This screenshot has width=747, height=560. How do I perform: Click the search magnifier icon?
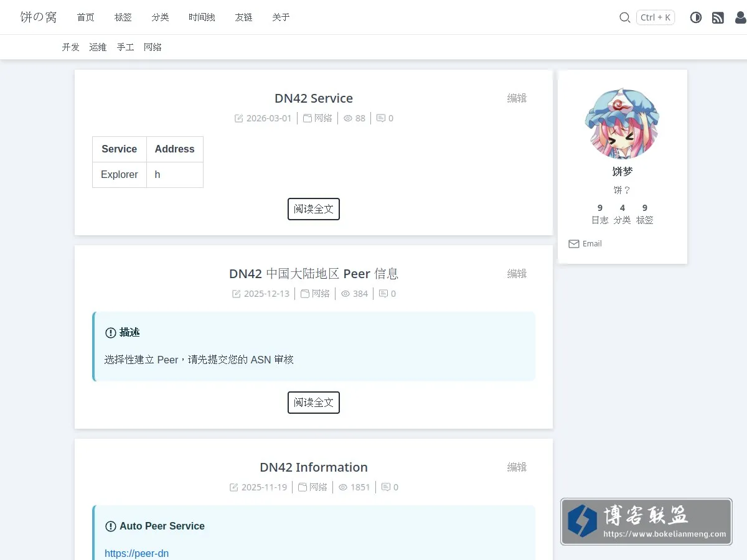tap(625, 17)
